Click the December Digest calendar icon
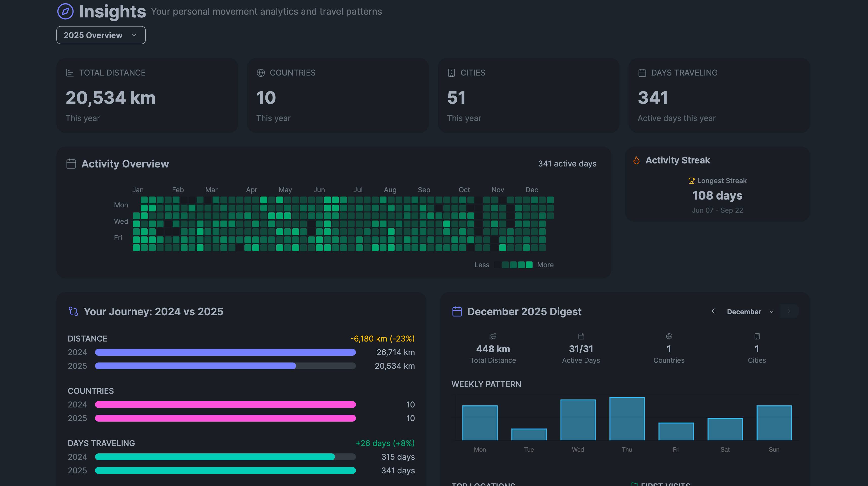 [457, 311]
